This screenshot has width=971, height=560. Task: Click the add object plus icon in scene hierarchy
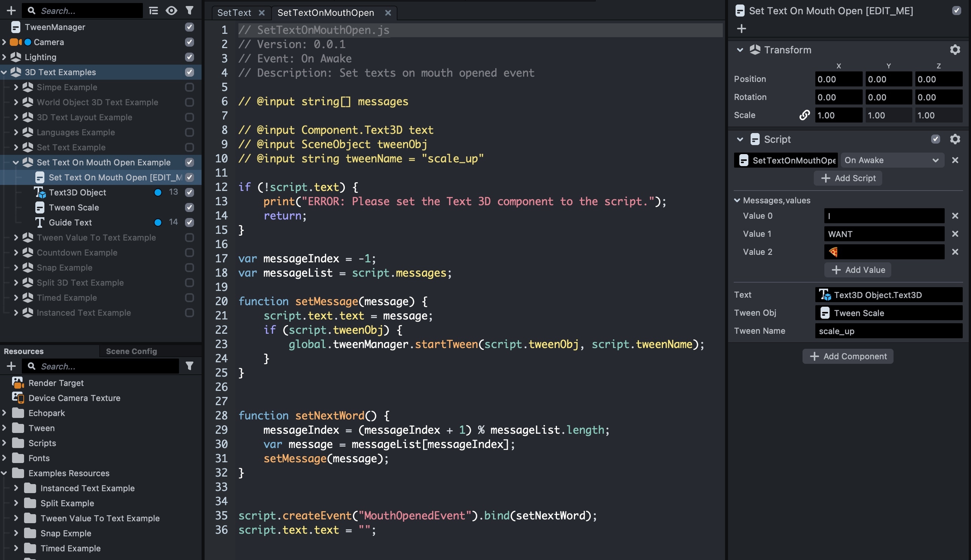(11, 11)
